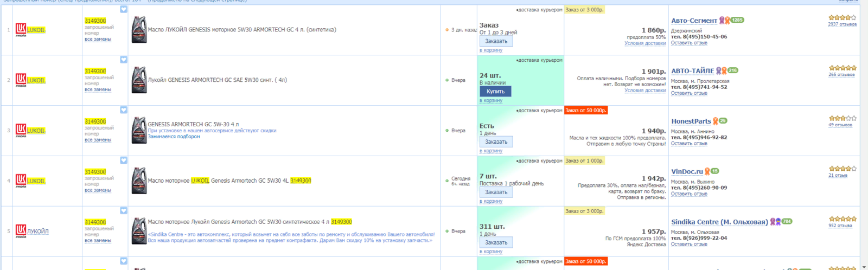Click award ribbons next to Авто-Сегмент
Screen dimensions: 868x270
(724, 21)
